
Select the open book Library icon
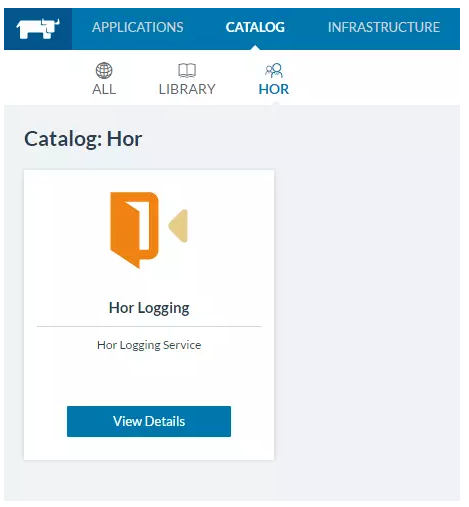pos(187,70)
